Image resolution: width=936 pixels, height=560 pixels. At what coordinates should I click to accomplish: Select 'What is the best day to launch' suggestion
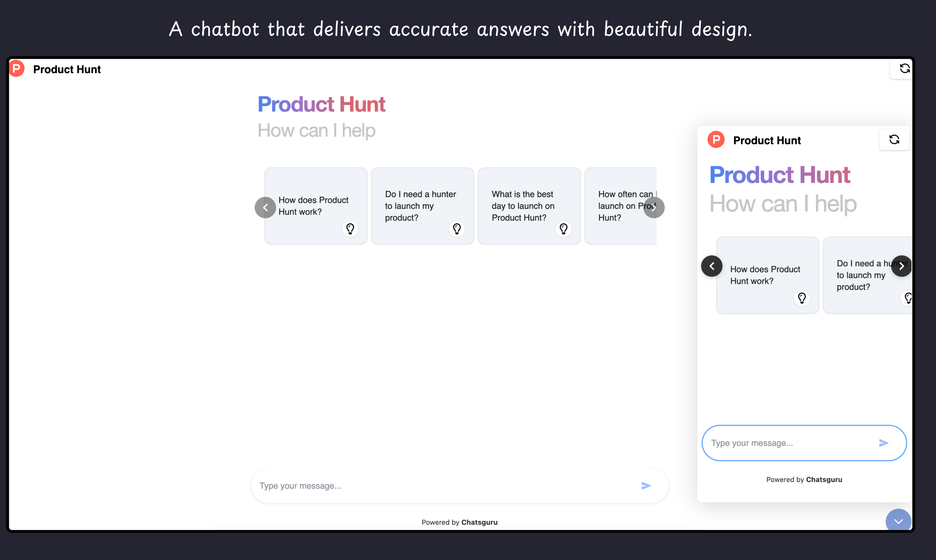click(x=523, y=206)
